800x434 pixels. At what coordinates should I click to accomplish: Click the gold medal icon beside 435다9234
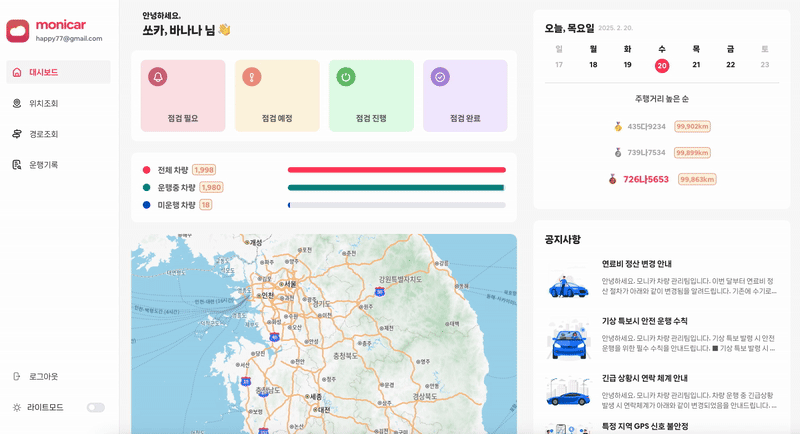618,126
